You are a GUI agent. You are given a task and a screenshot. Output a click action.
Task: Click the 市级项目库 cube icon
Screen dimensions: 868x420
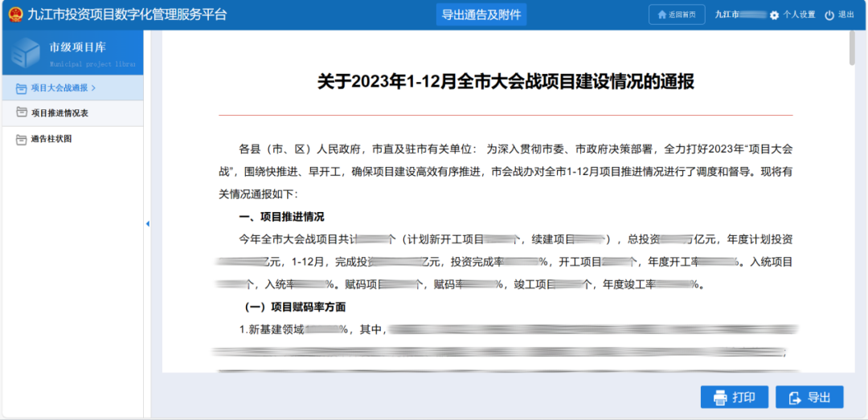pos(25,53)
